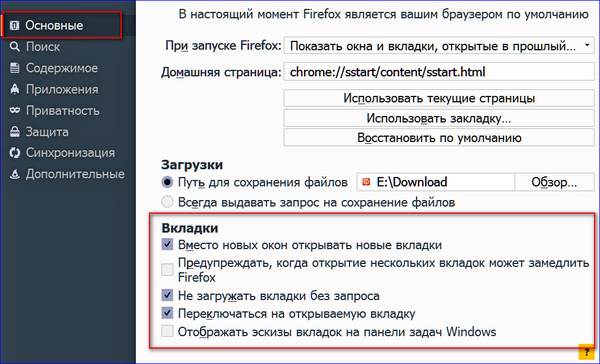Screen dimensions: 600x364
Task: Click 'Восстановить по умолчанию' button
Action: [439, 138]
